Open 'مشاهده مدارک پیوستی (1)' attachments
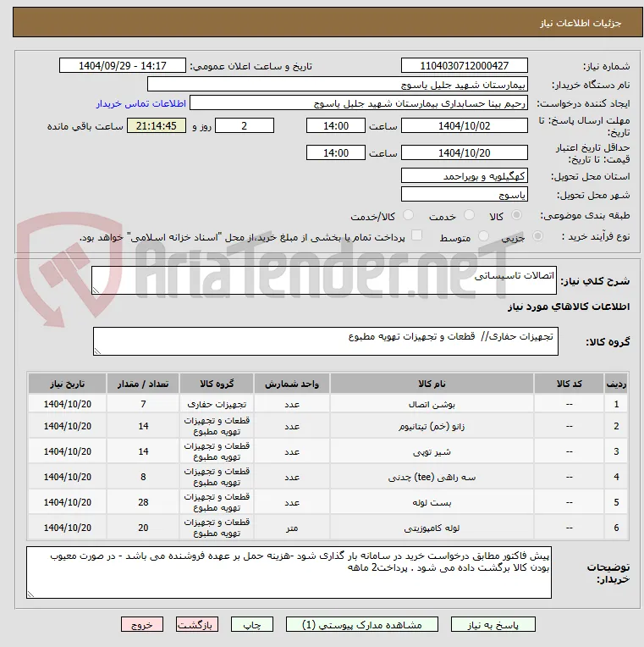 (362, 624)
